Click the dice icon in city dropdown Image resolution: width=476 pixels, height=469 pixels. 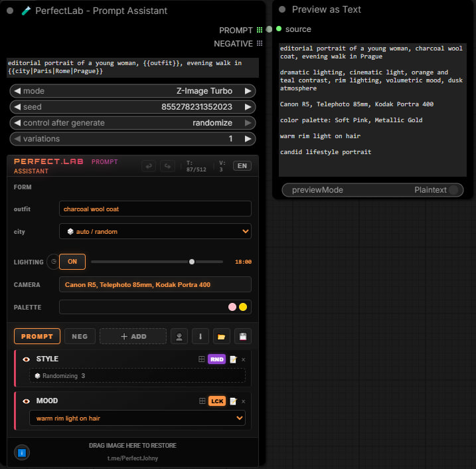pos(70,231)
